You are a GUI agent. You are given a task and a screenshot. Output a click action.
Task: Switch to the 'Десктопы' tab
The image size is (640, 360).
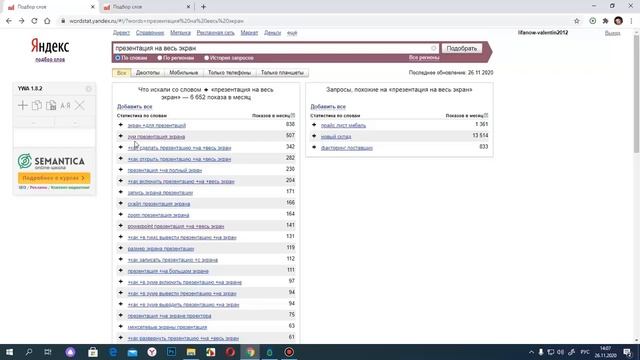click(x=148, y=73)
